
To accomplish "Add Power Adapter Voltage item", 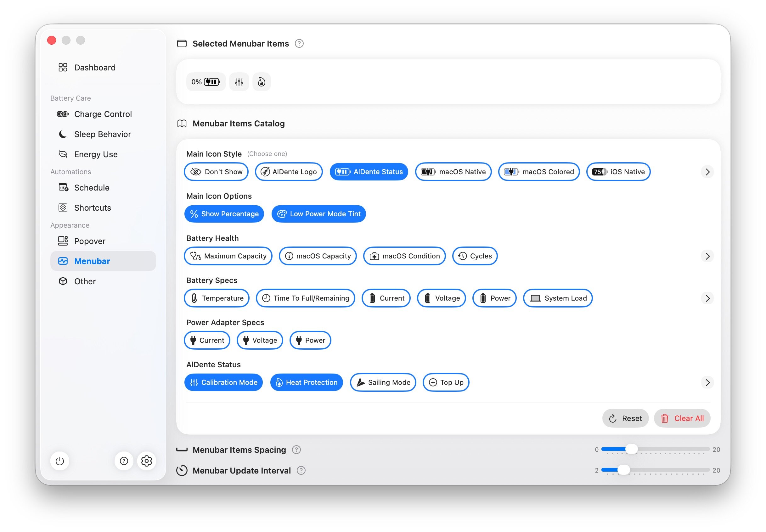I will pyautogui.click(x=260, y=340).
